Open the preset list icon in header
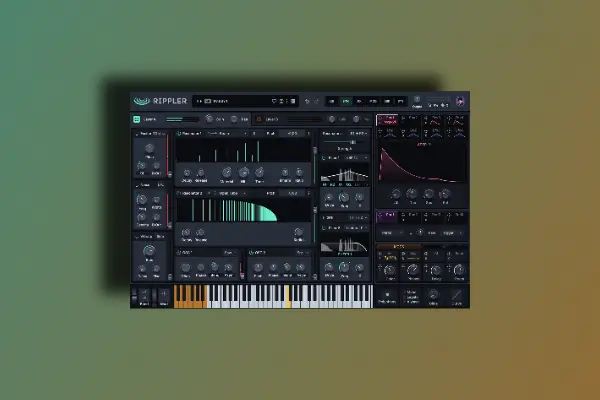Screen dimensions: 600x400 (293, 101)
